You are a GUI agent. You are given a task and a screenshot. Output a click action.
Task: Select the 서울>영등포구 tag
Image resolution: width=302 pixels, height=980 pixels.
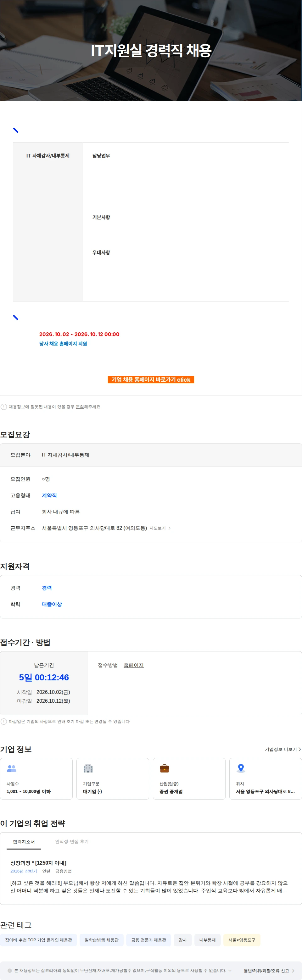[242, 940]
